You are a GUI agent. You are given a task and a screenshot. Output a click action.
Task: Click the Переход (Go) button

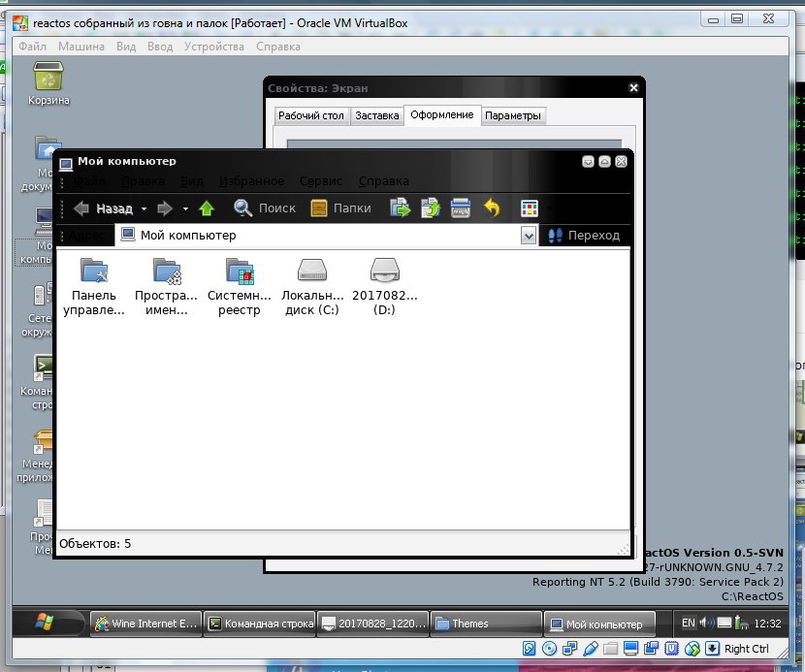click(584, 236)
